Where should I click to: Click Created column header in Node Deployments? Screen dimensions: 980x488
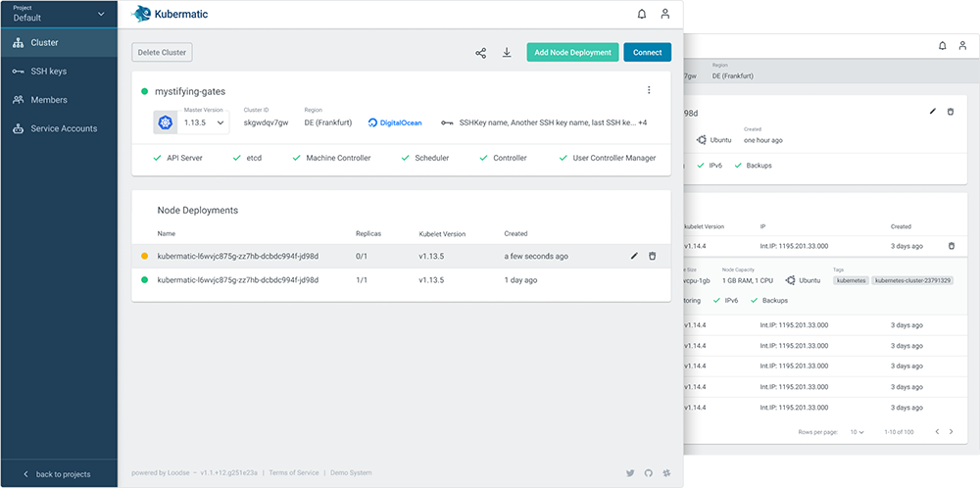(515, 233)
